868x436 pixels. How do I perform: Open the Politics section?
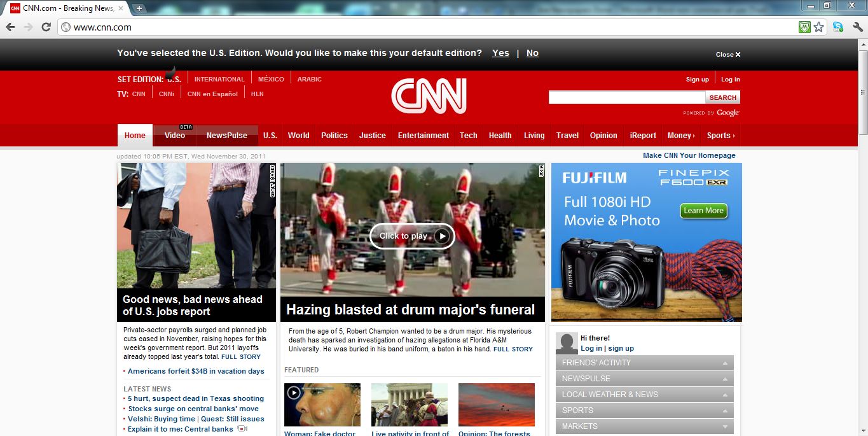point(334,136)
